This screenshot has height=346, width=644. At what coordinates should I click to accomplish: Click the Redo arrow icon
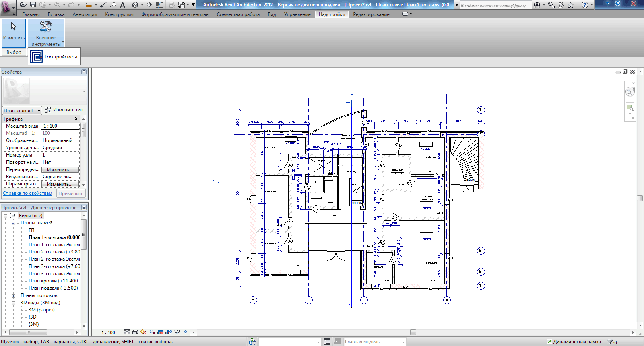tap(71, 5)
